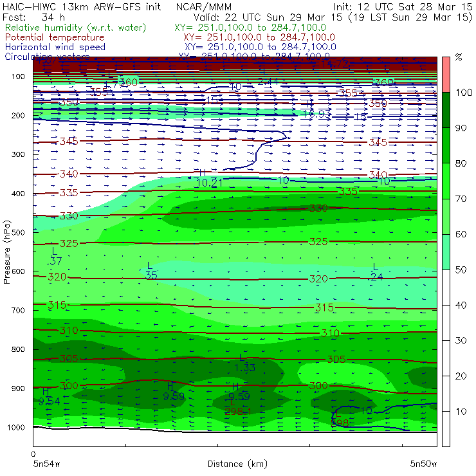Click the aqua 50–60 colorbar segment
Image resolution: width=476 pixels, height=476 pixels.
click(x=446, y=252)
